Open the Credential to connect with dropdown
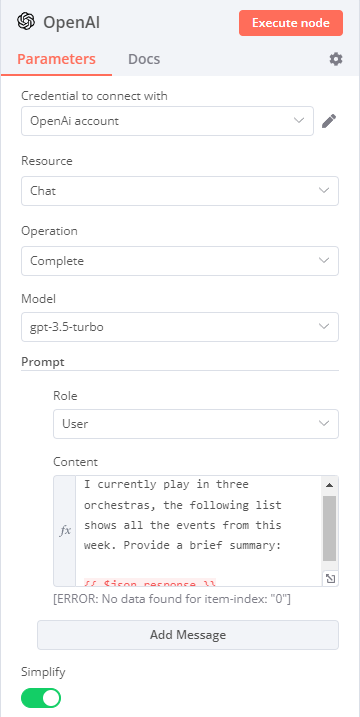Viewport: 360px width, 717px height. point(167,121)
